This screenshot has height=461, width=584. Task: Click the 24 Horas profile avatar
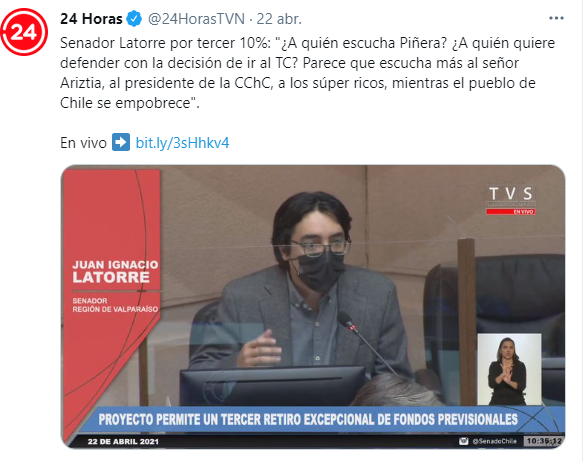24,32
